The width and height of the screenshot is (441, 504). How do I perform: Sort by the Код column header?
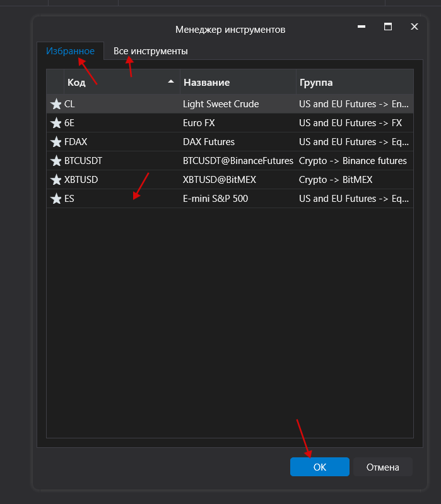click(122, 82)
